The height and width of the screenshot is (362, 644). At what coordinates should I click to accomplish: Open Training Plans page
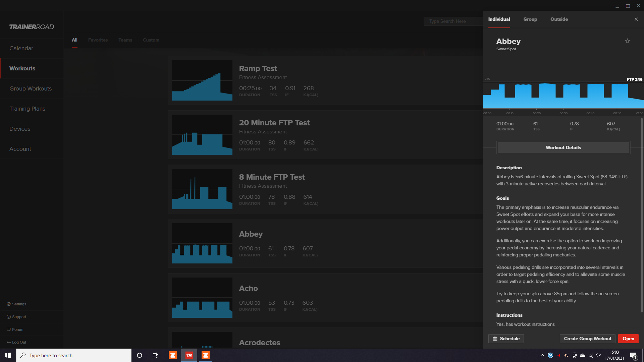tap(28, 109)
